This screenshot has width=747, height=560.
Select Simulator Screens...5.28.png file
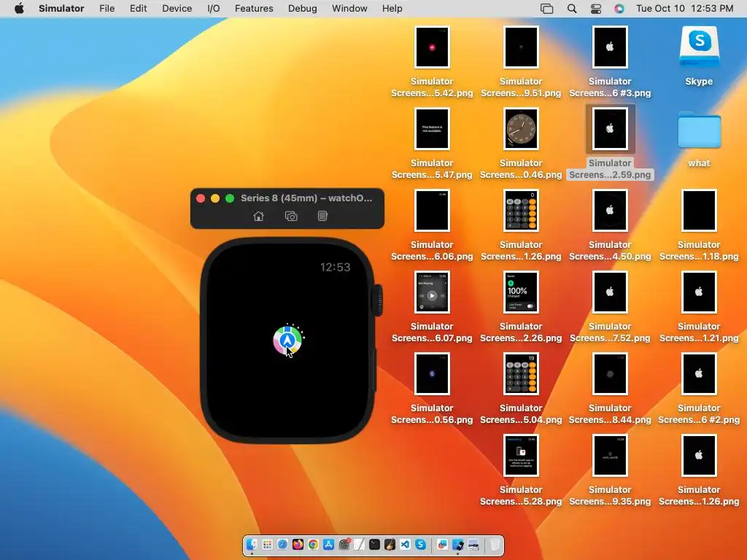tap(521, 455)
